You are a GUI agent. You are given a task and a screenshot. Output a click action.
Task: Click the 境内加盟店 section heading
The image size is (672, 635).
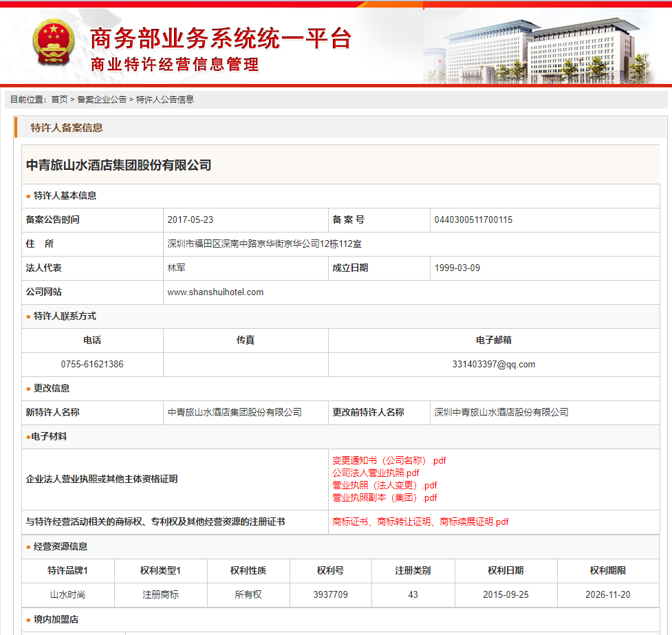56,619
